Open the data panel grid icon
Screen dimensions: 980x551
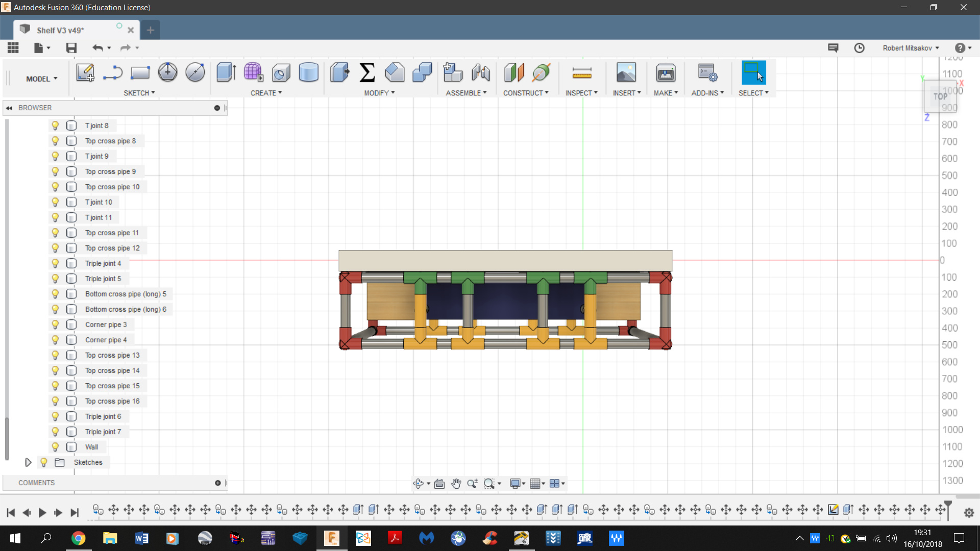click(x=13, y=48)
